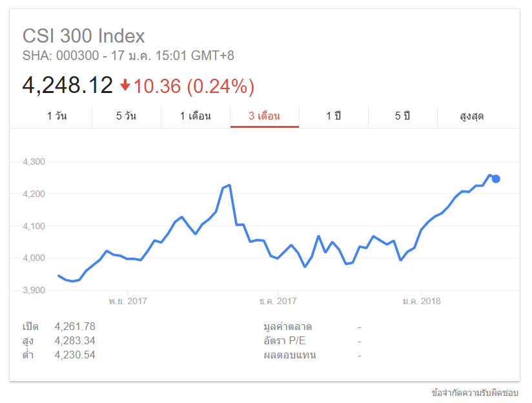Screen dimensions: 532x403
Task: Click the opening value 4,261.78
Action: [75, 327]
